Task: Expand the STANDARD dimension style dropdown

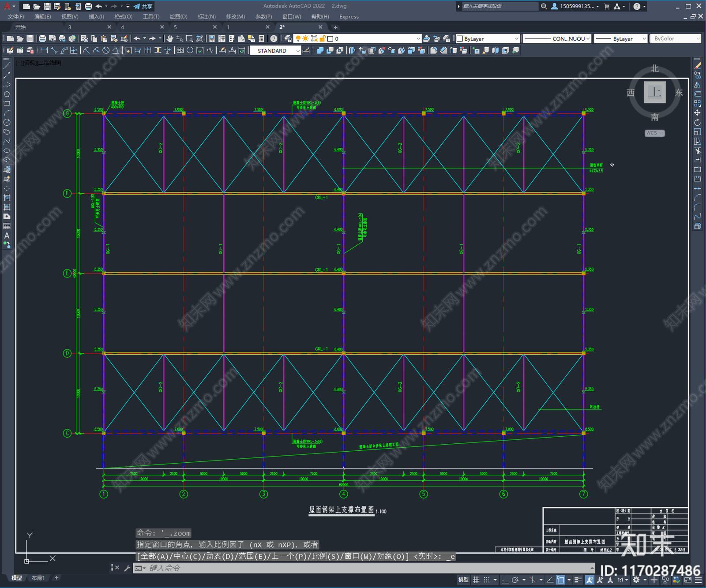Action: pyautogui.click(x=298, y=51)
